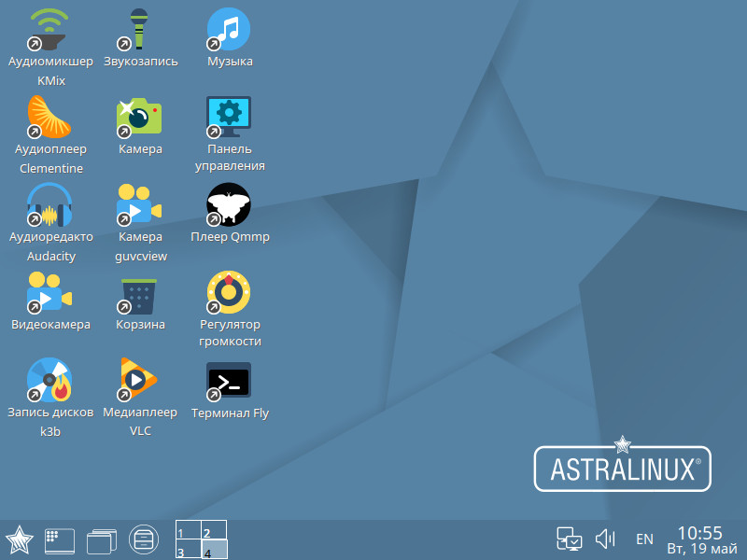
Task: Click the Регулятор громкости label text
Action: (230, 333)
